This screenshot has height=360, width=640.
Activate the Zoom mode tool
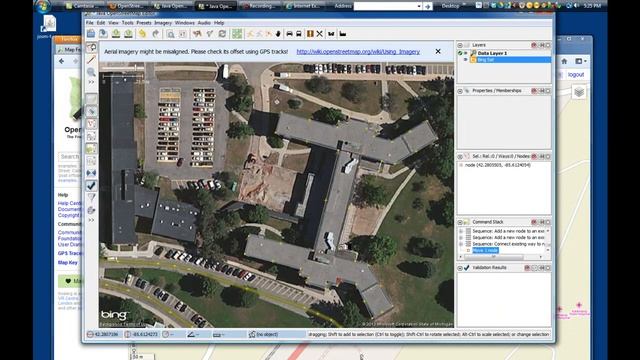(91, 72)
